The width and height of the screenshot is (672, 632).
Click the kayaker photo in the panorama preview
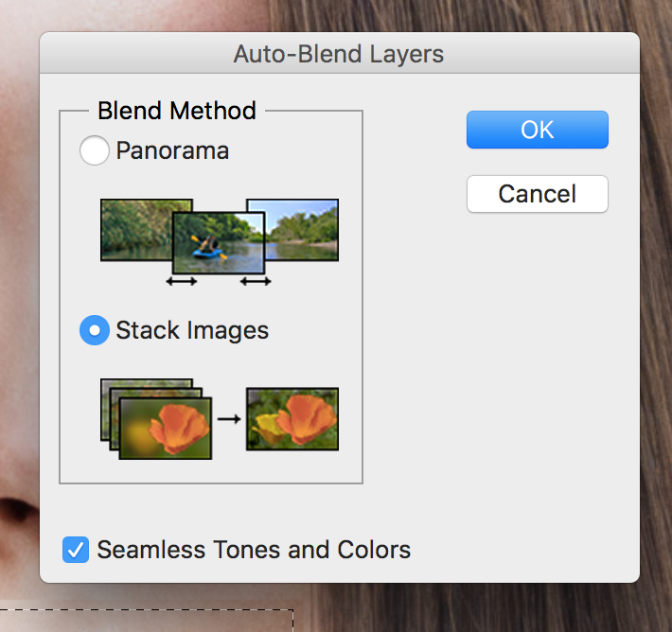tap(219, 243)
